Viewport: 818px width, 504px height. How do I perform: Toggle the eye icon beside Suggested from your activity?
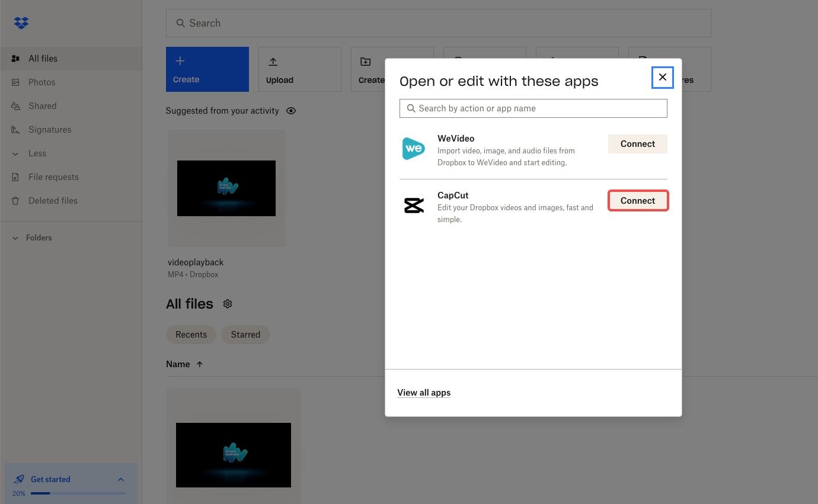[291, 111]
